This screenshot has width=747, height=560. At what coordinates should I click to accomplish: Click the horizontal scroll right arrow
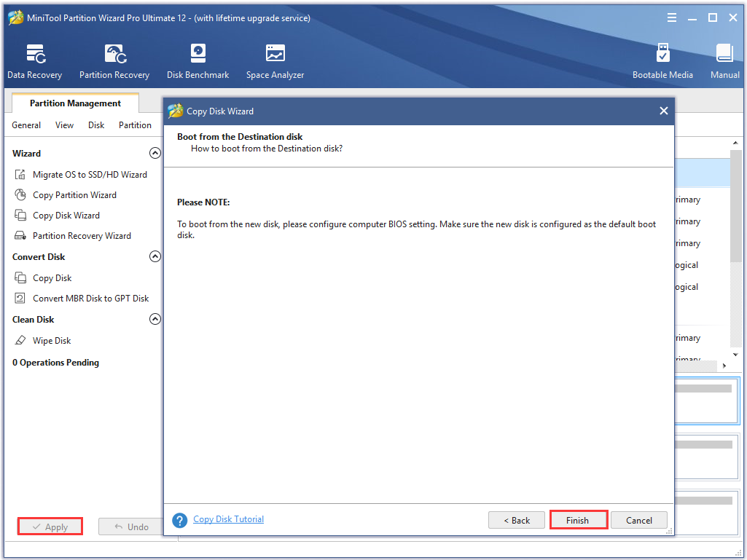[x=724, y=366]
